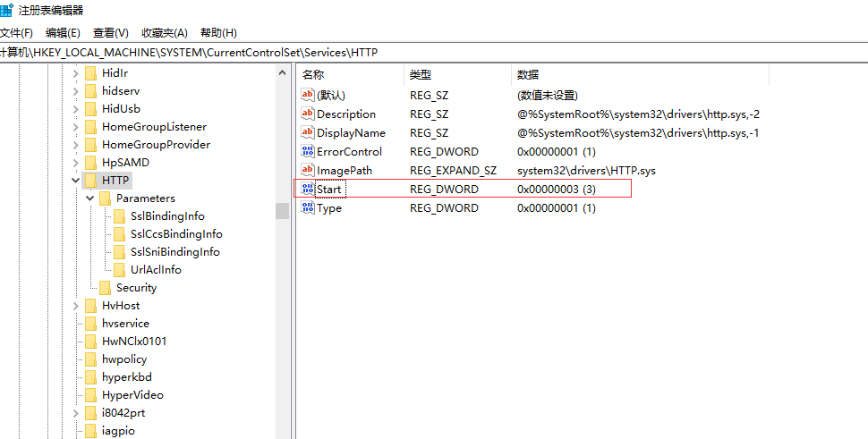868x439 pixels.
Task: Click the system32\drivers\HTTP.sys data cell
Action: click(586, 170)
